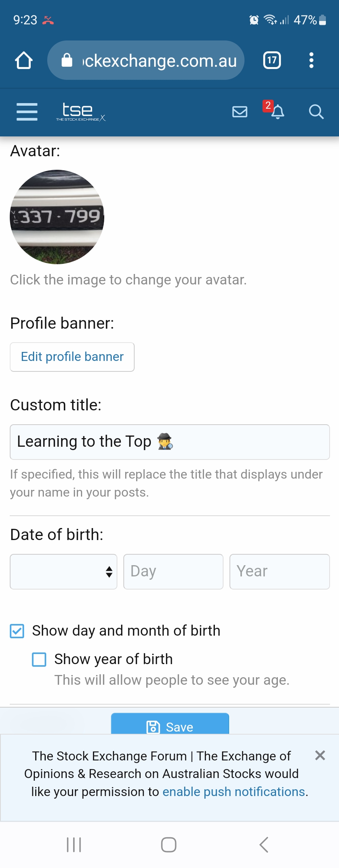Open the hamburger navigation menu
Image resolution: width=339 pixels, height=868 pixels.
tap(27, 112)
